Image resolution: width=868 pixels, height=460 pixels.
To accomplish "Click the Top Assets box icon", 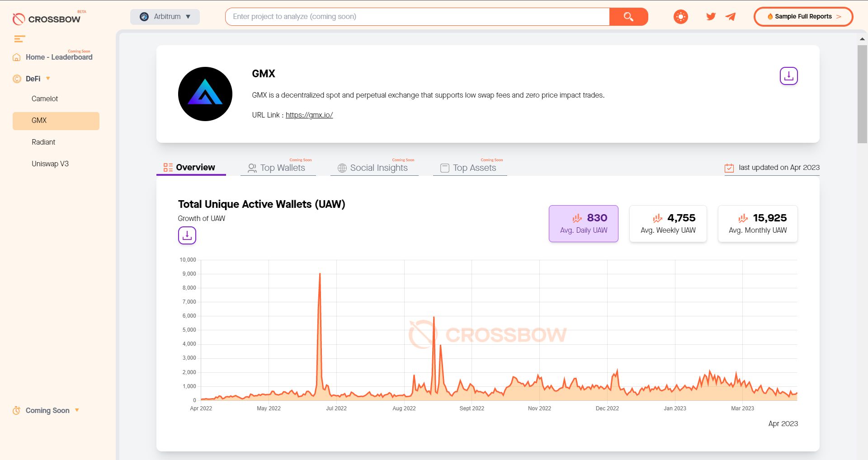I will click(x=445, y=168).
